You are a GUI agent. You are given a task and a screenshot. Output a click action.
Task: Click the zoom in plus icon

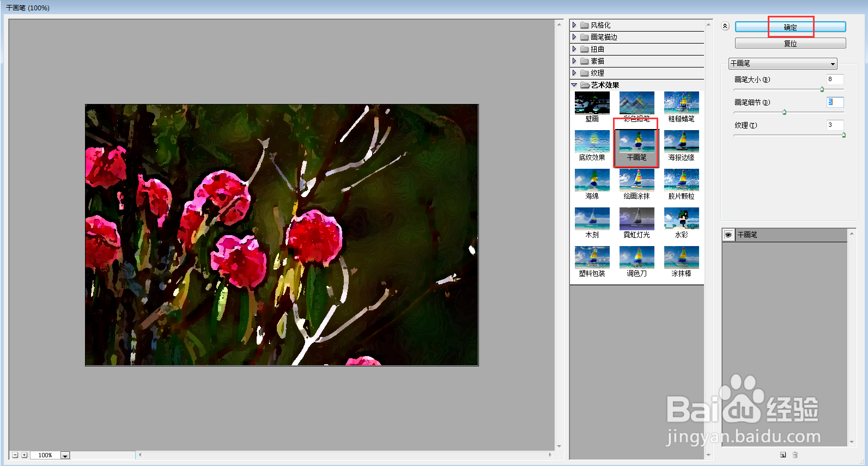24,455
